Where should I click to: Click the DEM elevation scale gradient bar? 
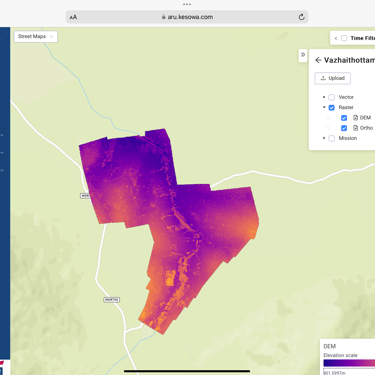[349, 363]
